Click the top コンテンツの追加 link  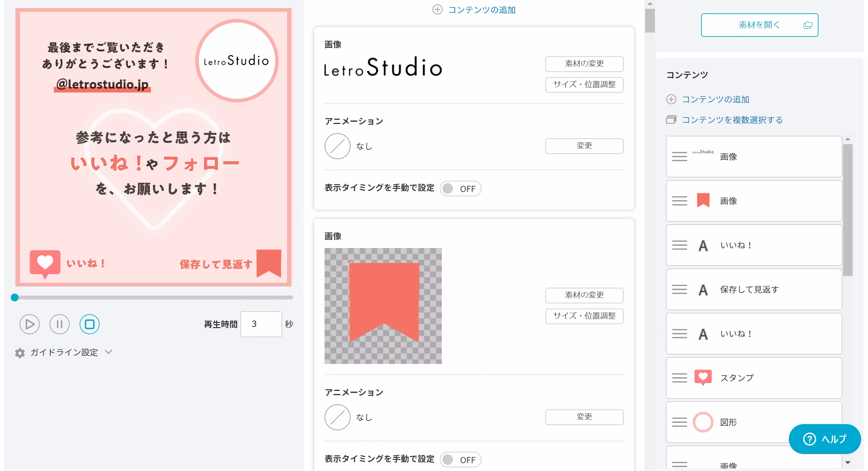pos(482,10)
